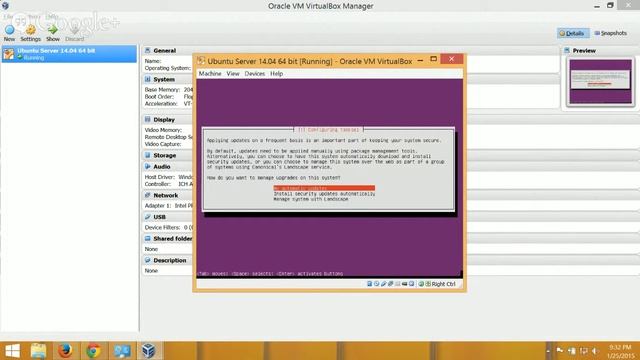Click the System section chip icon
Viewport: 640px width, 360px height.
coord(148,79)
